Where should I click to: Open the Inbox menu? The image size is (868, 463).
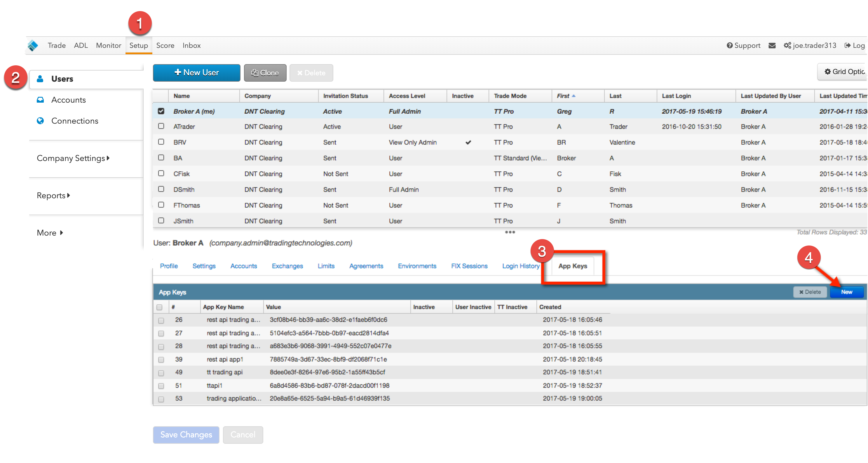191,45
